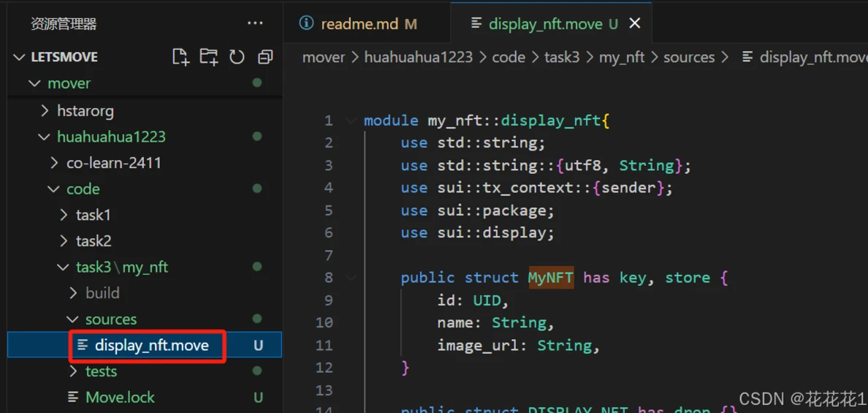This screenshot has height=413, width=868.
Task: Collapse all folders in explorer
Action: tap(265, 57)
